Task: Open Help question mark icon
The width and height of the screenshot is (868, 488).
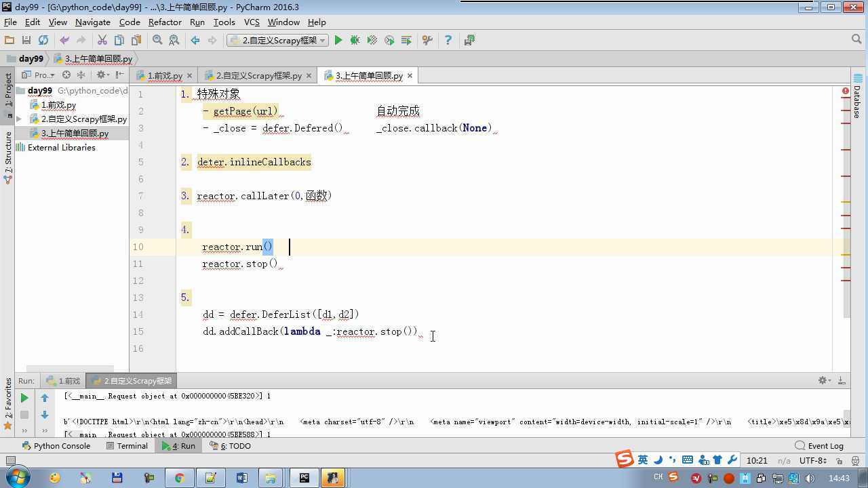Action: pyautogui.click(x=448, y=41)
